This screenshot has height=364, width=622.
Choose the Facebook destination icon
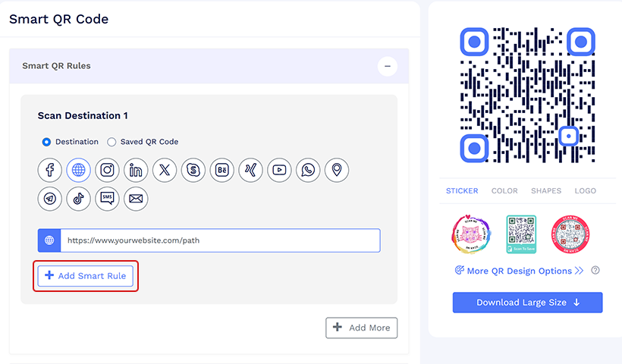point(50,170)
